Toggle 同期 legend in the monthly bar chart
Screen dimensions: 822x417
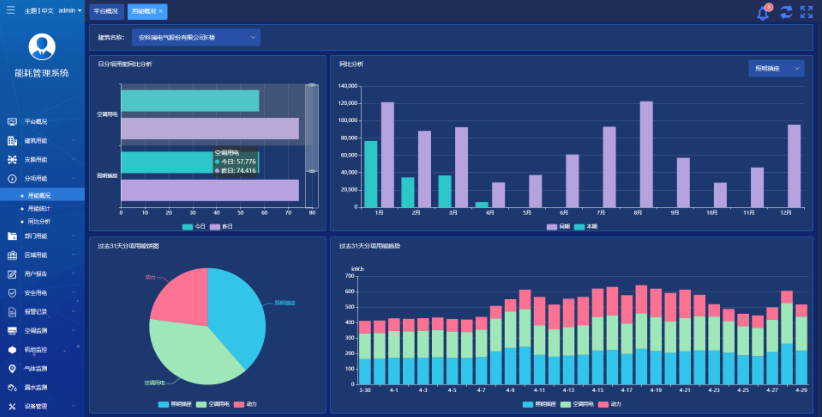tap(558, 226)
